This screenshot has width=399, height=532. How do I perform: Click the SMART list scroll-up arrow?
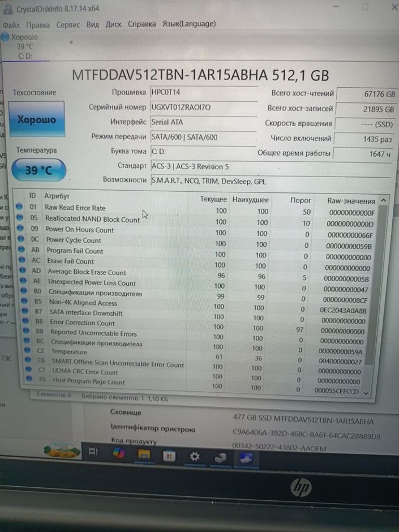click(x=383, y=201)
